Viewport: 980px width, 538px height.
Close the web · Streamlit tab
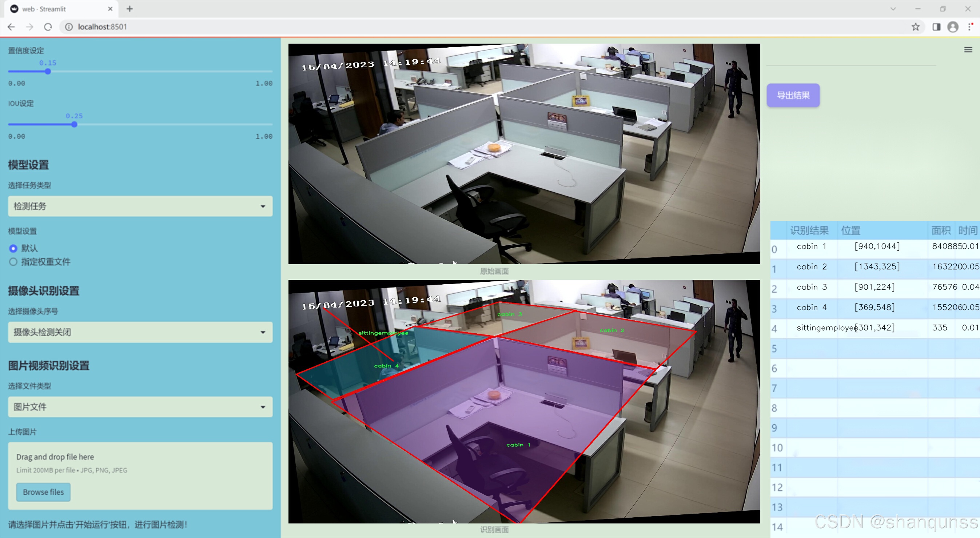pos(110,9)
